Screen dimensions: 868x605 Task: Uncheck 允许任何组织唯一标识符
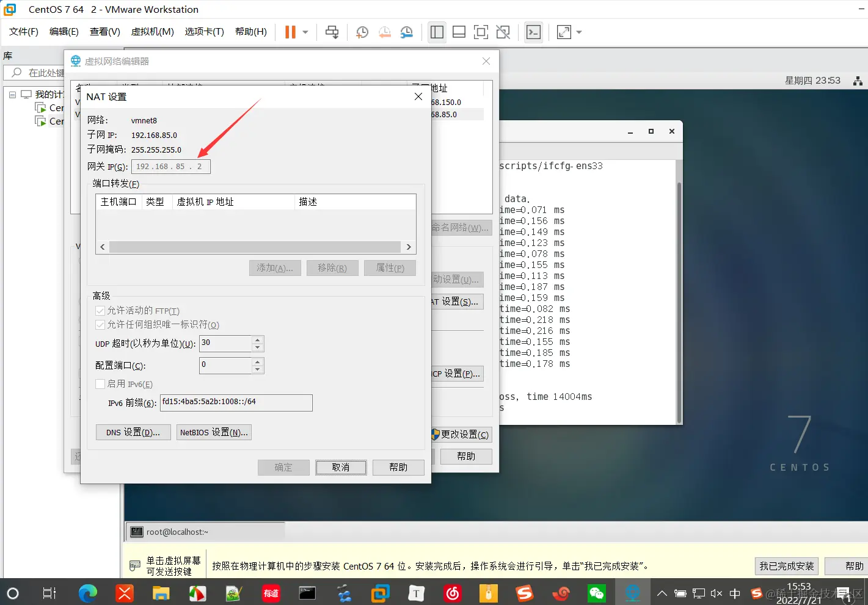[100, 324]
